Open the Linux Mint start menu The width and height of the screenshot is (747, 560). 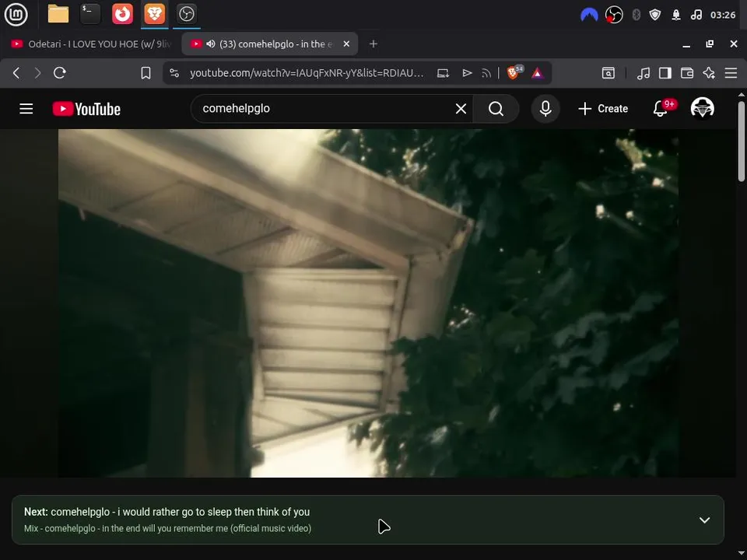16,14
